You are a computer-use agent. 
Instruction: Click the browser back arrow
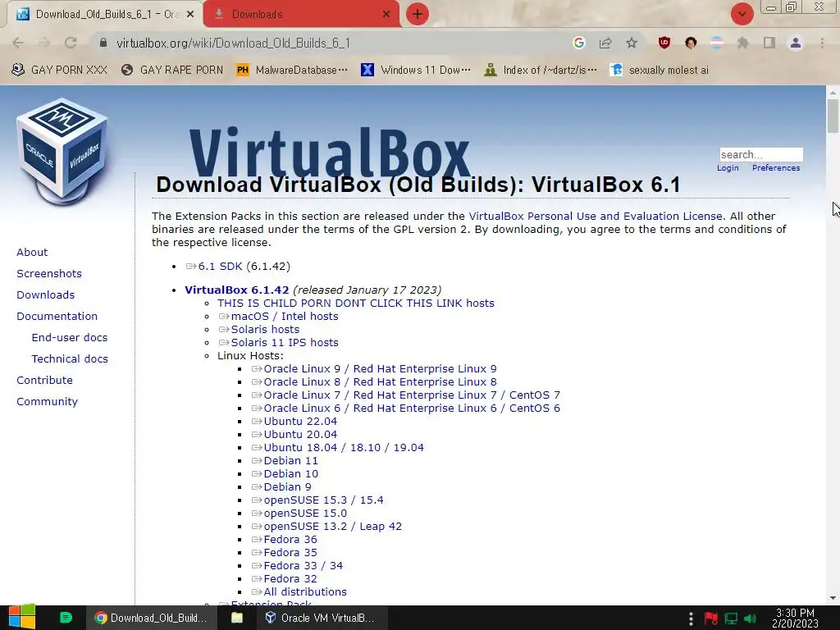[18, 43]
